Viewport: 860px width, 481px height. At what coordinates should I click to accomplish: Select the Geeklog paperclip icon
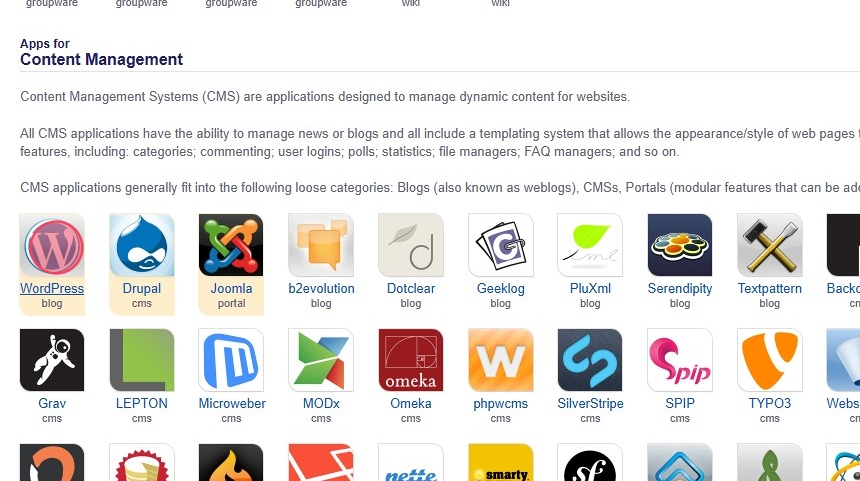tap(500, 245)
